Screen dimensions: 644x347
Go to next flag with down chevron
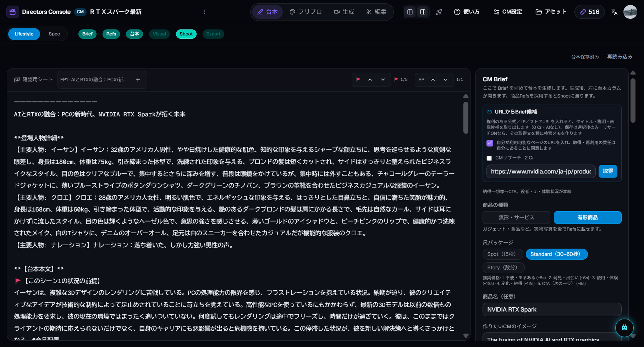tap(383, 80)
